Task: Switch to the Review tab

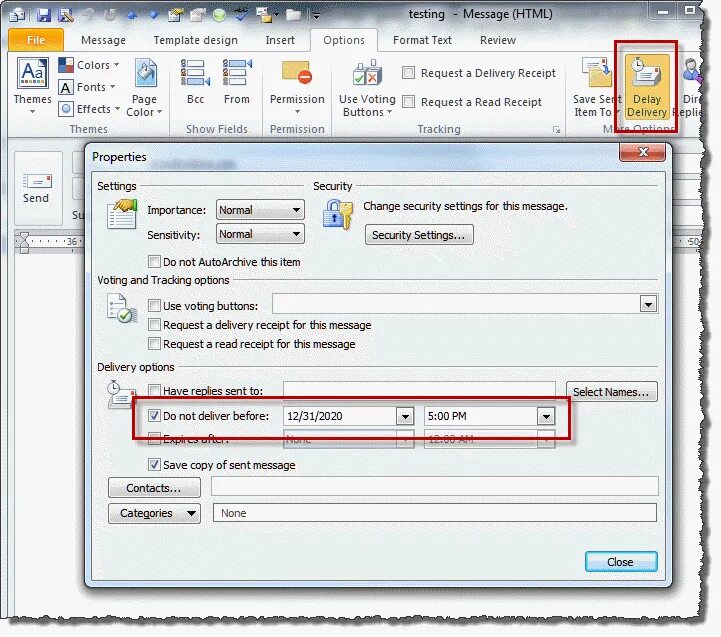Action: (x=498, y=40)
